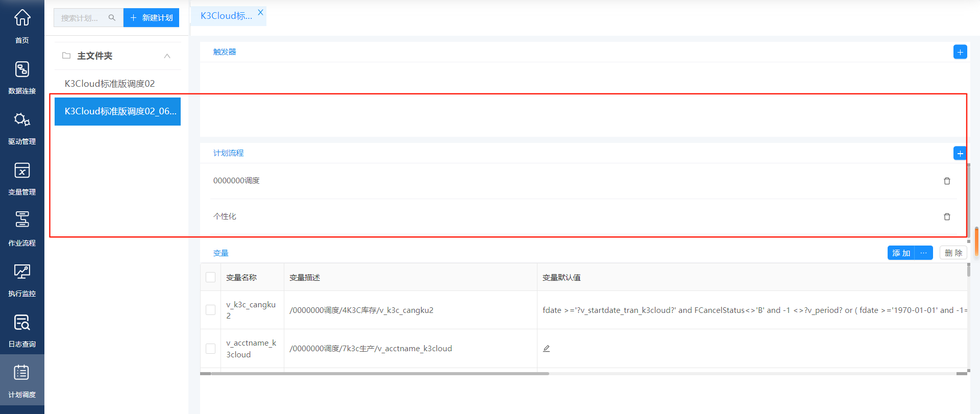This screenshot has height=414, width=980.
Task: Open 作业流程 in the sidebar
Action: point(22,229)
